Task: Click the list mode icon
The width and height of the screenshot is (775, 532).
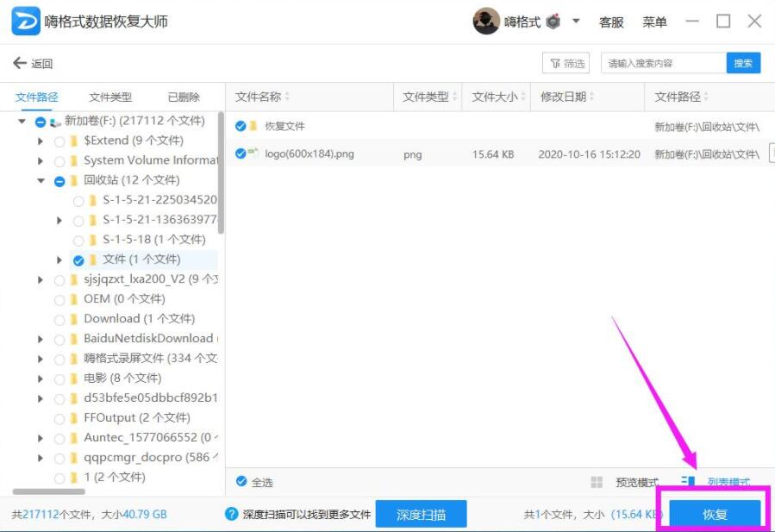Action: [688, 482]
